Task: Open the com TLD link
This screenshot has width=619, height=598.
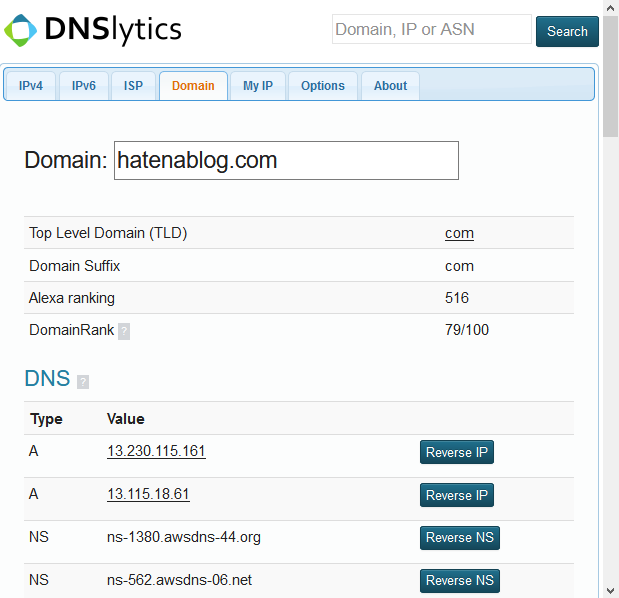Action: tap(459, 233)
